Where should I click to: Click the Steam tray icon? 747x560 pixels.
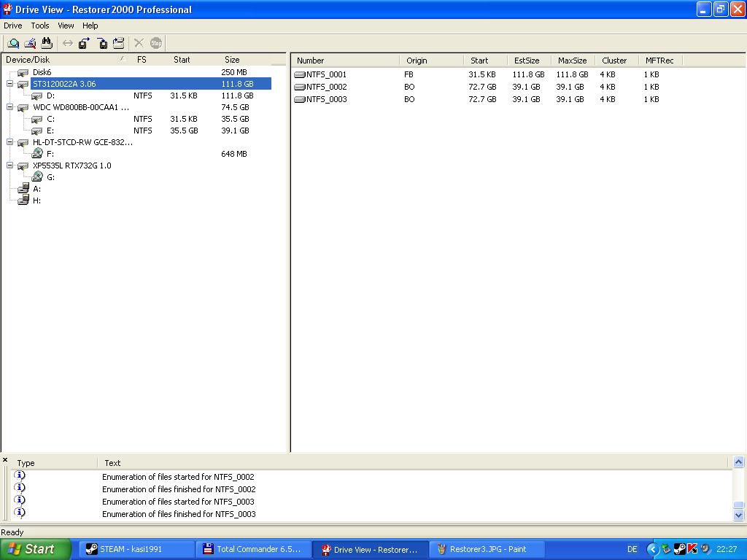(x=679, y=549)
